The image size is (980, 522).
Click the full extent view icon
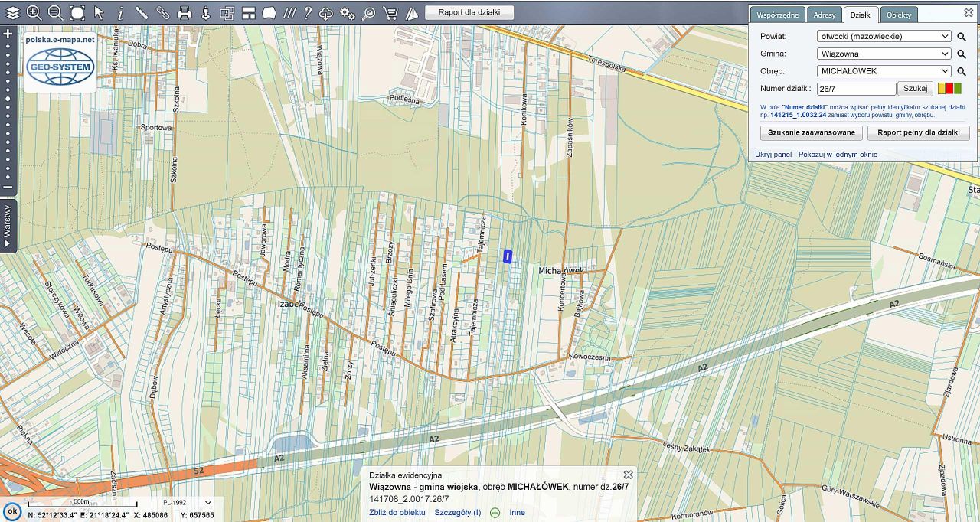[x=77, y=12]
